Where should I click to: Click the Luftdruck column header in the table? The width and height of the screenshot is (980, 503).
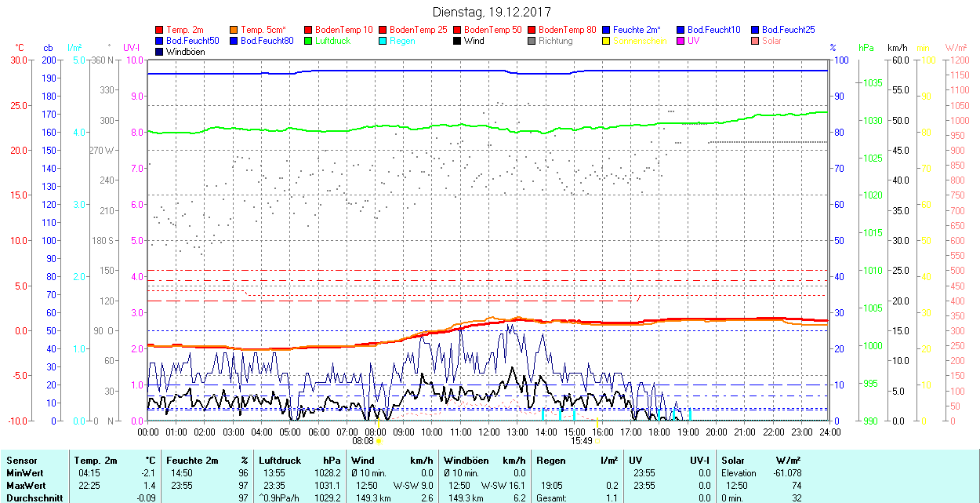[x=279, y=461]
